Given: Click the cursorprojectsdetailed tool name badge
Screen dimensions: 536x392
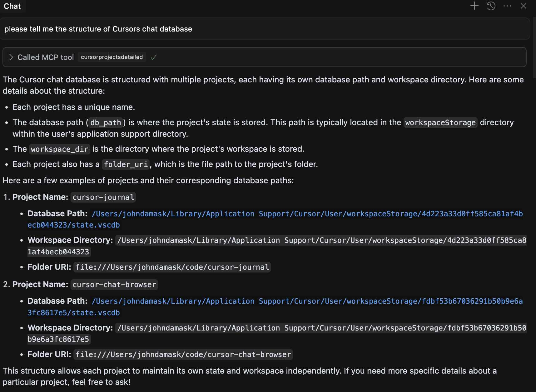Looking at the screenshot, I should coord(112,57).
